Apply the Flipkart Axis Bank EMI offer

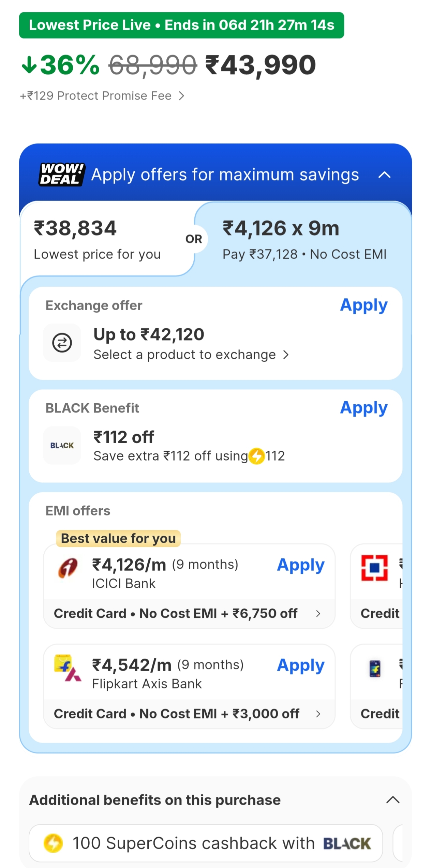(x=300, y=665)
